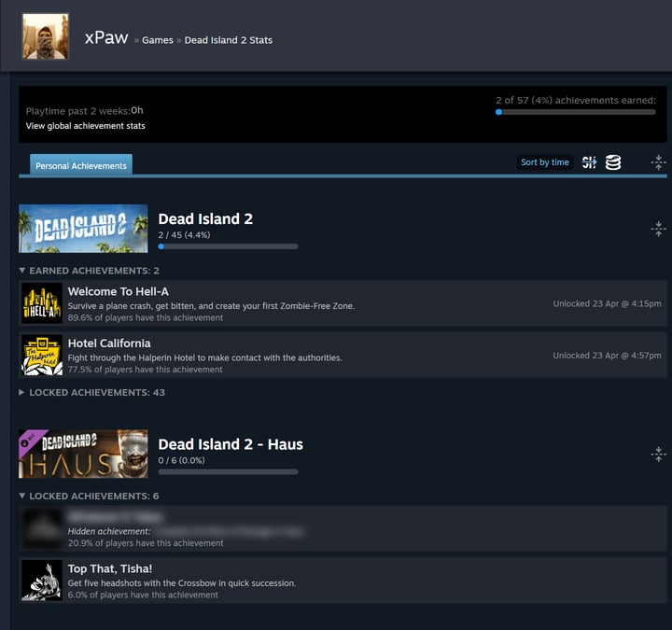Click the plane crash description text

[x=211, y=306]
